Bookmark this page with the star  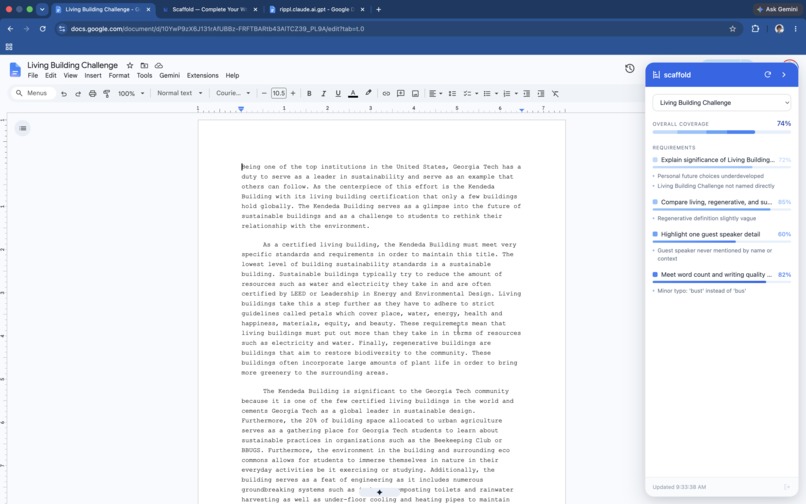click(x=732, y=29)
